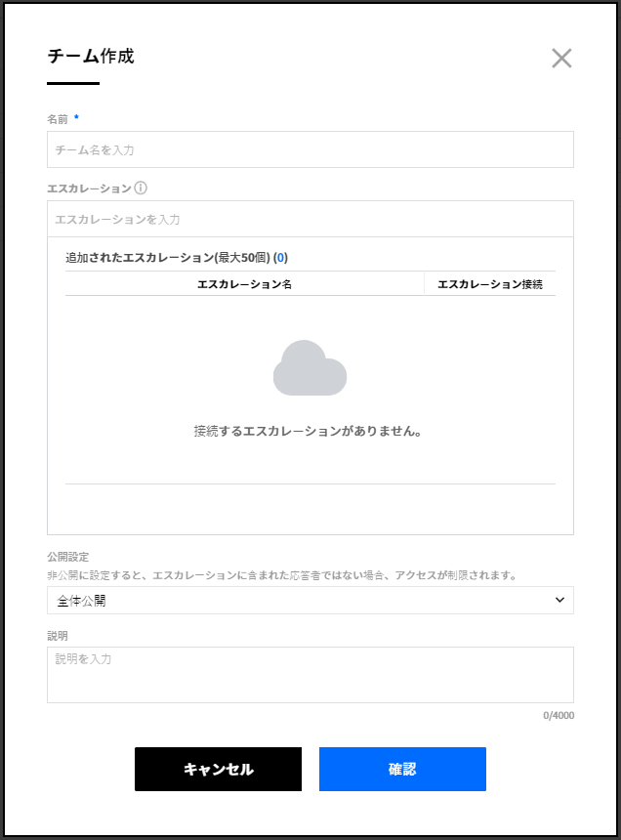The width and height of the screenshot is (621, 840).
Task: Click the gray cloud empty-state icon
Action: [x=310, y=368]
